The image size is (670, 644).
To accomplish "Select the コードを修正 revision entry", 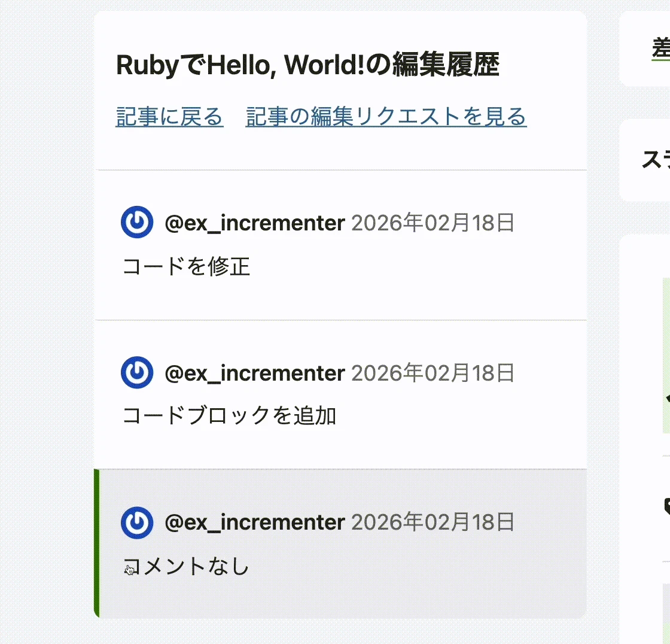I will point(341,245).
